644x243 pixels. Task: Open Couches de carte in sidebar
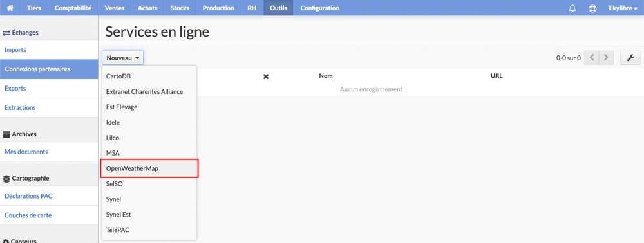pos(49,215)
